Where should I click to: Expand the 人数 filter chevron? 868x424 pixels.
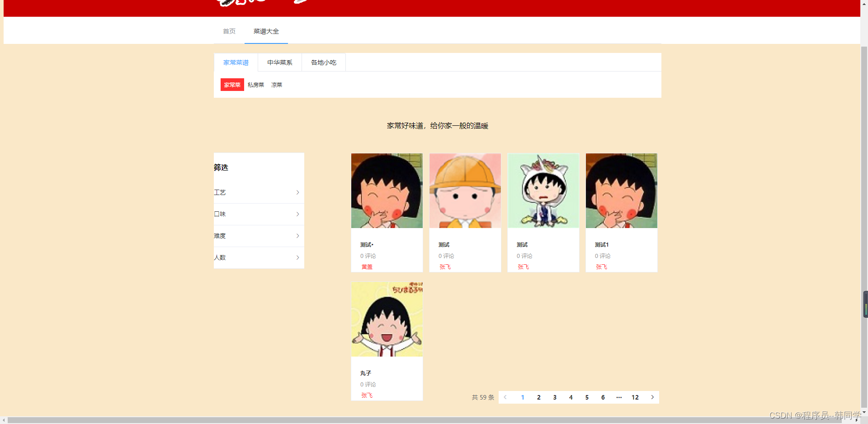pyautogui.click(x=297, y=257)
